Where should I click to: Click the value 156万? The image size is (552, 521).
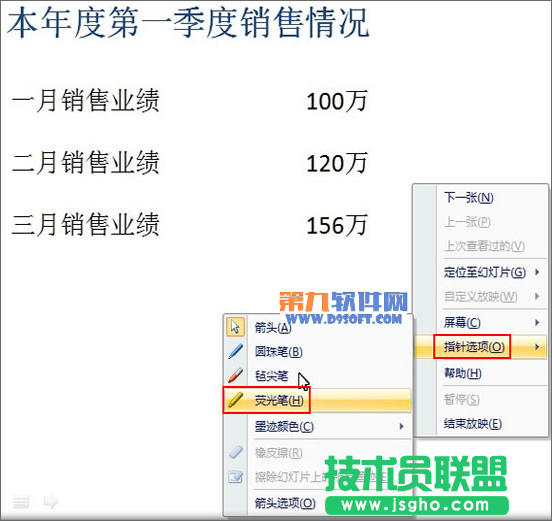coord(337,225)
